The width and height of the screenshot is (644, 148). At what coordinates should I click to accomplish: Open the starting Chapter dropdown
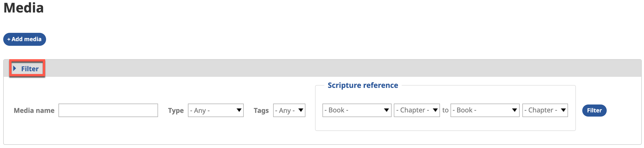[417, 110]
